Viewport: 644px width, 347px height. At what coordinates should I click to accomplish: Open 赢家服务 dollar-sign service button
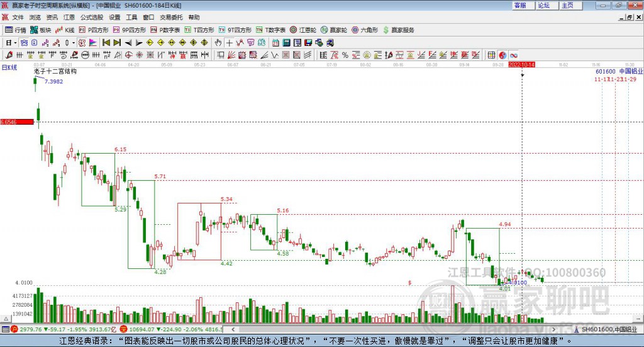tap(398, 30)
